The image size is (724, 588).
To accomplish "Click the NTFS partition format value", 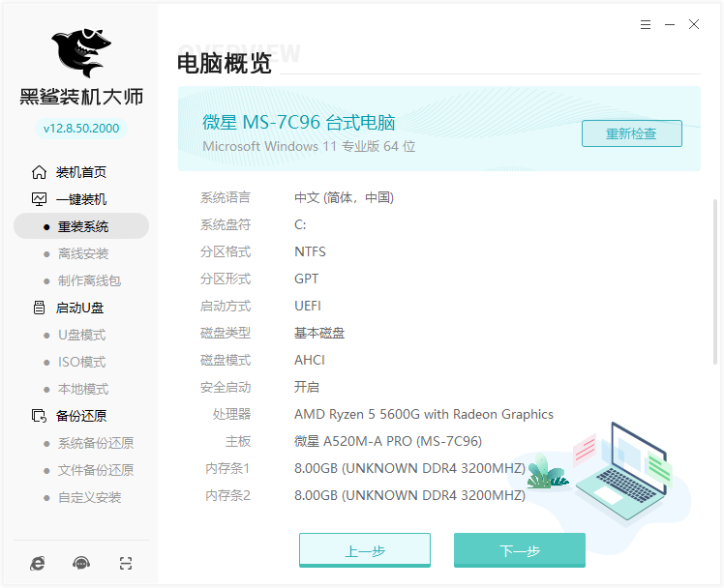I will pos(310,251).
